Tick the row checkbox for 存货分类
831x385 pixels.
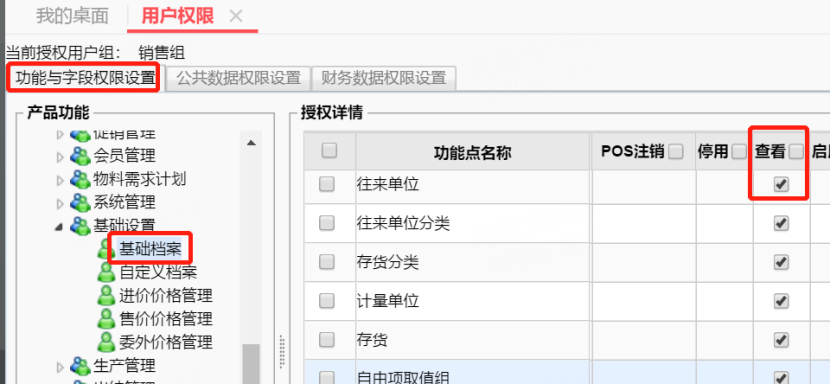[x=327, y=261]
